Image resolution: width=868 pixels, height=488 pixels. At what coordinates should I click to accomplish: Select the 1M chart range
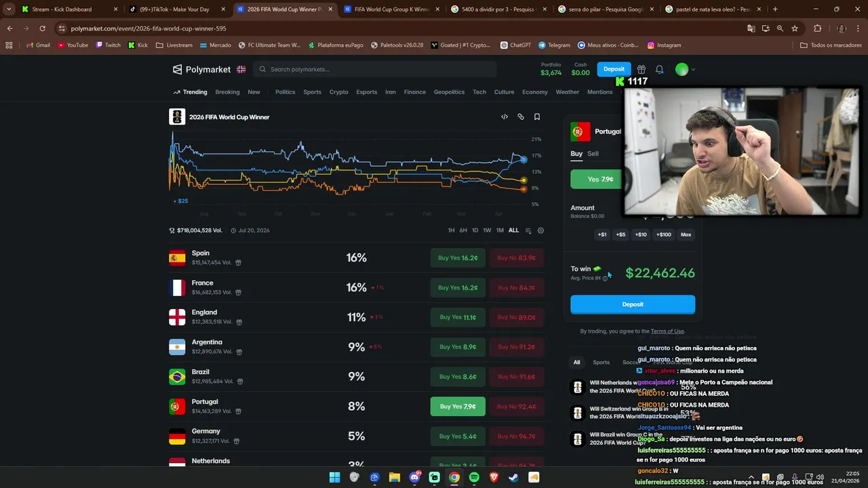pos(500,230)
